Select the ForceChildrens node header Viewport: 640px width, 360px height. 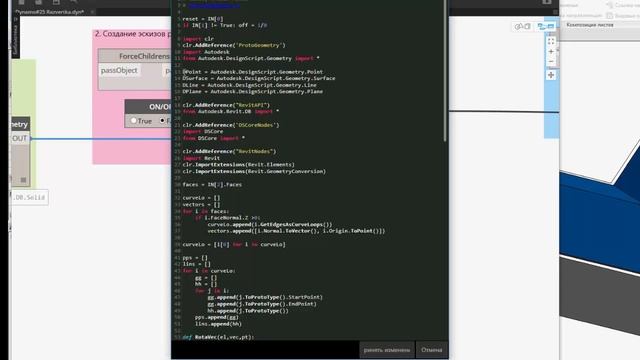[135, 56]
